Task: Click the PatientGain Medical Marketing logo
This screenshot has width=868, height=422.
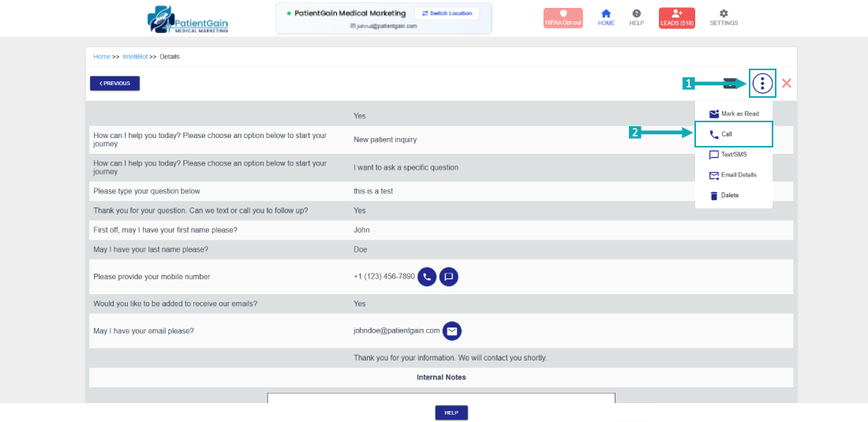Action: [x=188, y=20]
